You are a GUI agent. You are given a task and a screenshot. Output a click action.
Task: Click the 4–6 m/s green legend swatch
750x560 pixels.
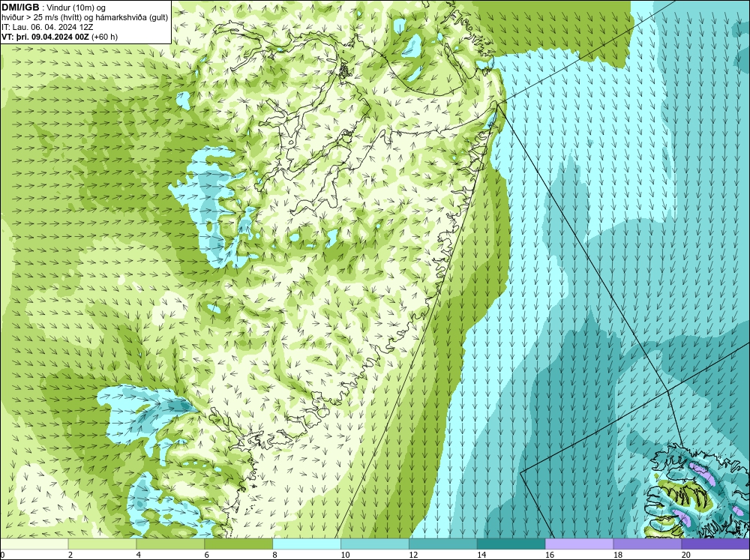pyautogui.click(x=170, y=544)
